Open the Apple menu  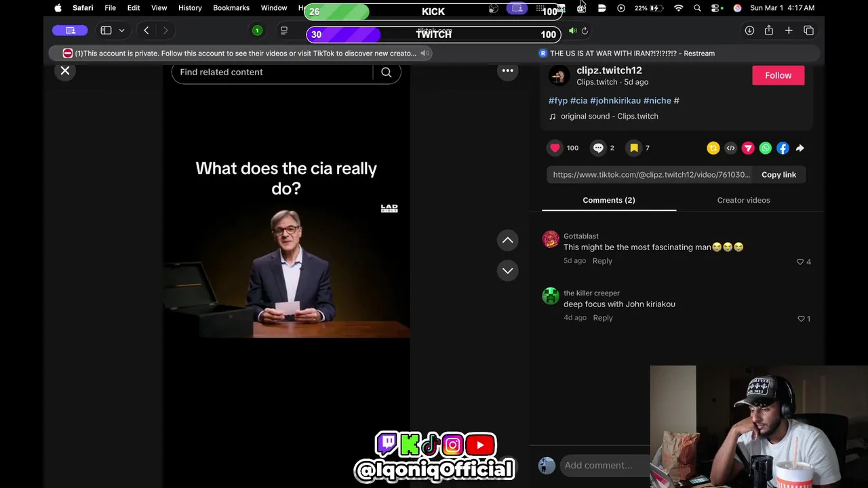(58, 8)
